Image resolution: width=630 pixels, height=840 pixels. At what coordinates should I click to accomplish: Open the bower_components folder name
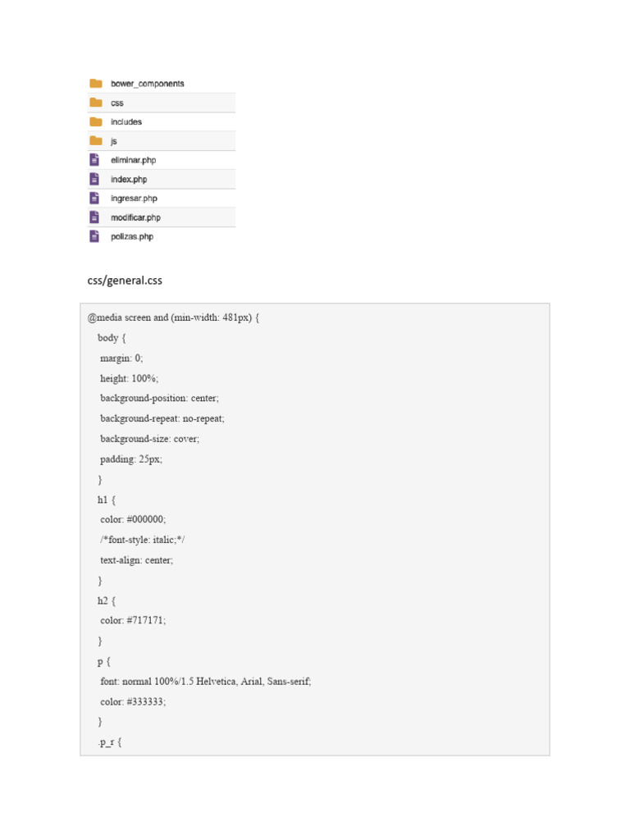[148, 84]
